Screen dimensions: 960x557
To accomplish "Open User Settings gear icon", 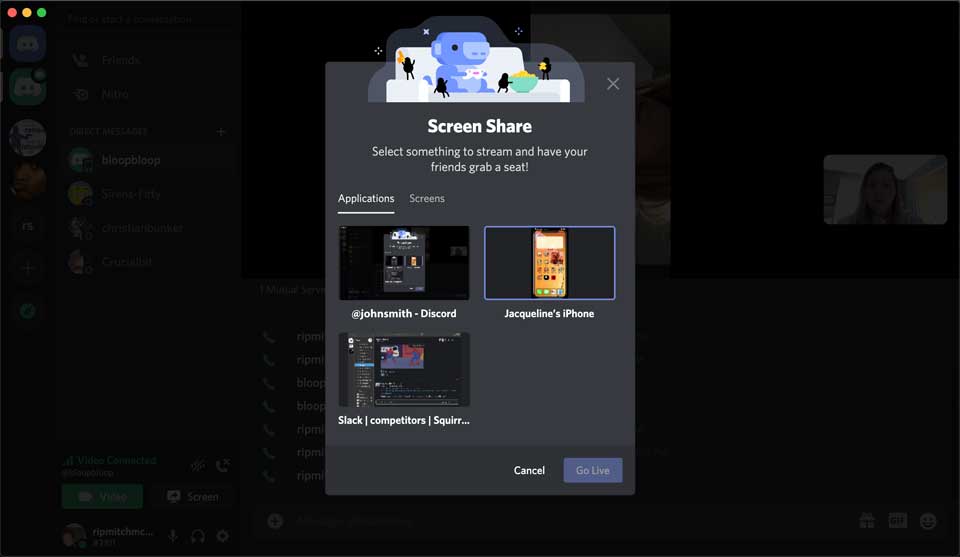I will coord(223,536).
